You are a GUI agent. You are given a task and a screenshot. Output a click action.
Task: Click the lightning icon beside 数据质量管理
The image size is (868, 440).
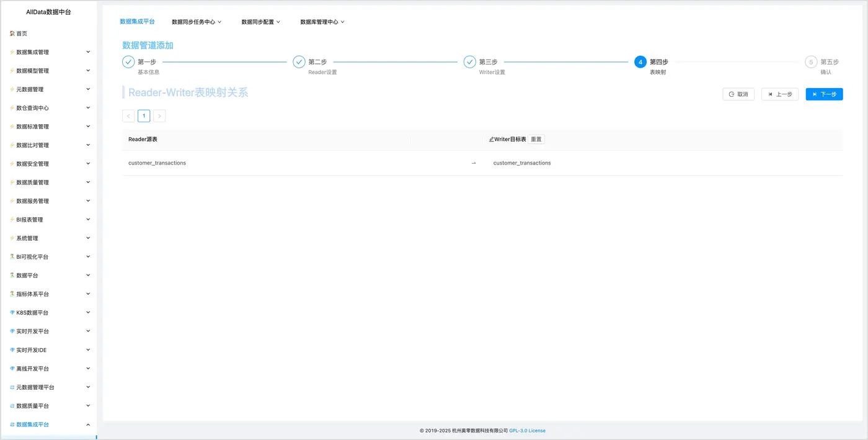tap(12, 182)
